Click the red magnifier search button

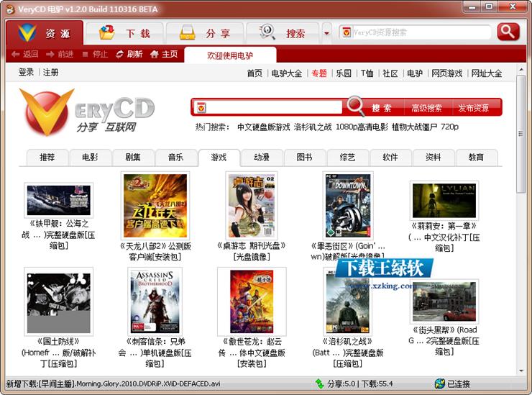click(x=508, y=32)
